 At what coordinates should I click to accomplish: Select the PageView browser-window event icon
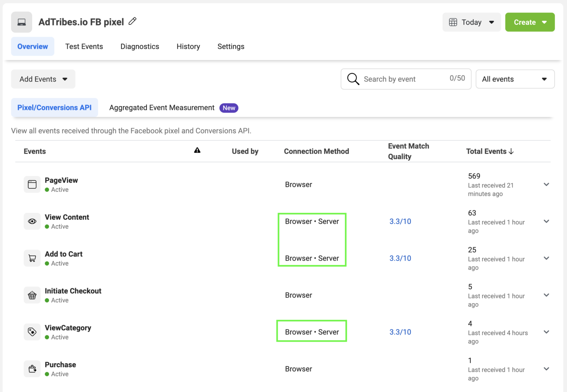(32, 184)
